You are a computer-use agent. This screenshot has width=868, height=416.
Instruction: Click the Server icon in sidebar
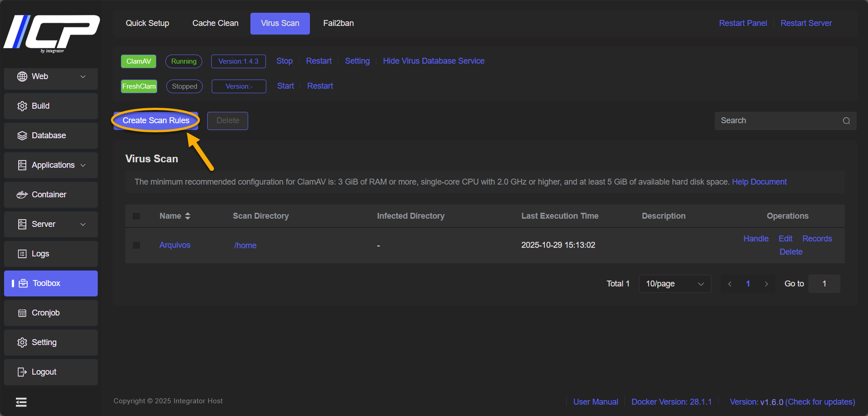(x=22, y=224)
